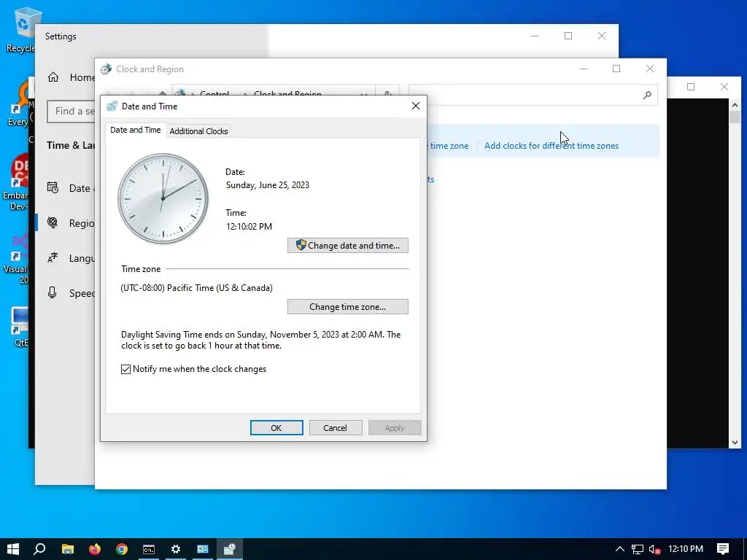747x560 pixels.
Task: Close the console window behind
Action: coord(724,87)
